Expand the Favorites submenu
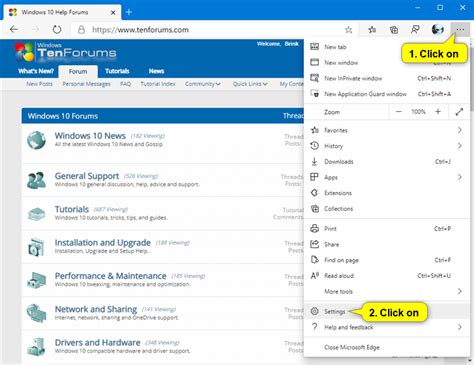 click(x=387, y=130)
